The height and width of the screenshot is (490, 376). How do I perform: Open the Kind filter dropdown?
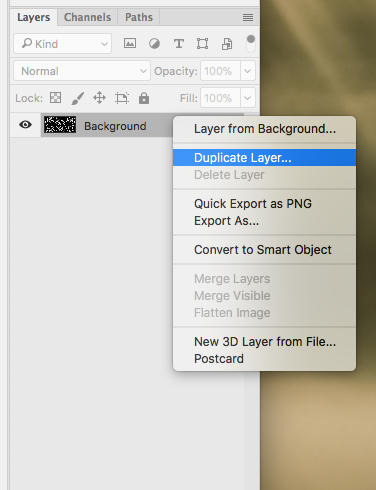point(63,44)
